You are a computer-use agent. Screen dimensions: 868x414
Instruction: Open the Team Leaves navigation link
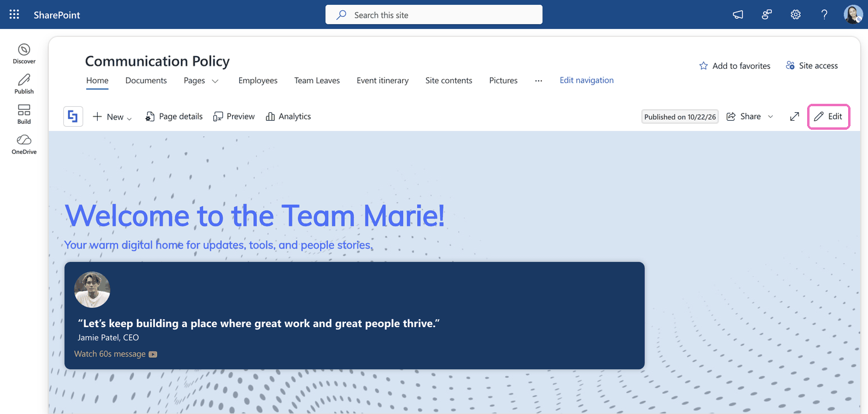coord(317,80)
